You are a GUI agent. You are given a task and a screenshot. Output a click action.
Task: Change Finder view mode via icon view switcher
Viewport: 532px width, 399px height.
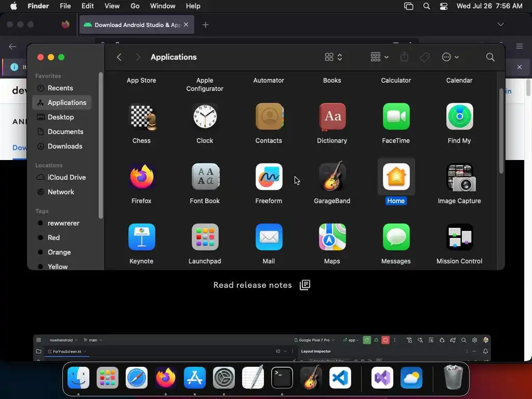pyautogui.click(x=334, y=57)
